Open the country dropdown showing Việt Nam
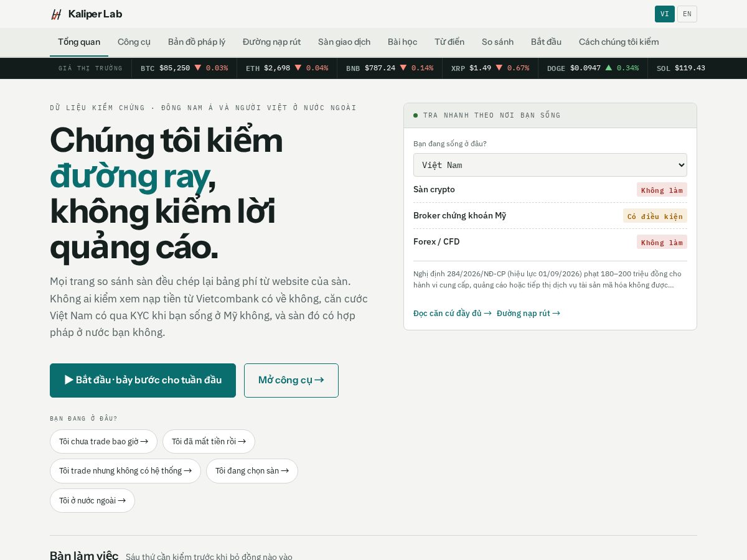 point(550,165)
